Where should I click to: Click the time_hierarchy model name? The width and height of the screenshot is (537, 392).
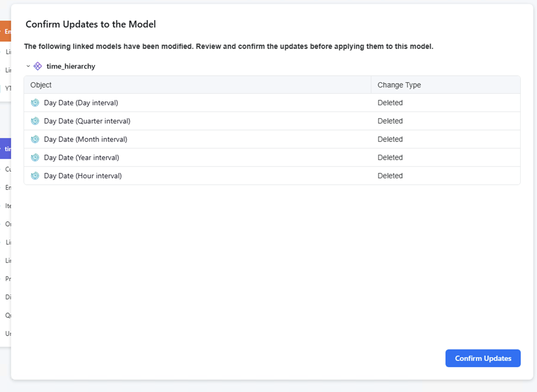point(71,66)
